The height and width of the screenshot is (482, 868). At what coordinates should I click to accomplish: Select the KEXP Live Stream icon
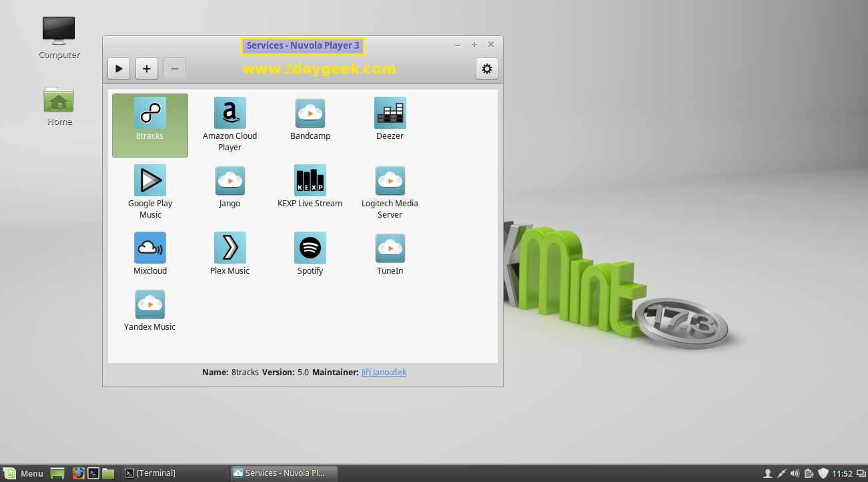(x=310, y=180)
